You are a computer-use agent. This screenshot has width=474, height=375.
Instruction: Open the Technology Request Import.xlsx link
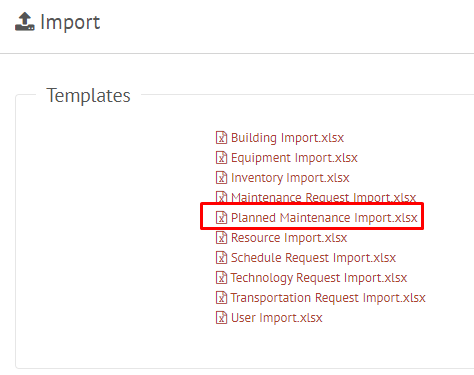319,278
